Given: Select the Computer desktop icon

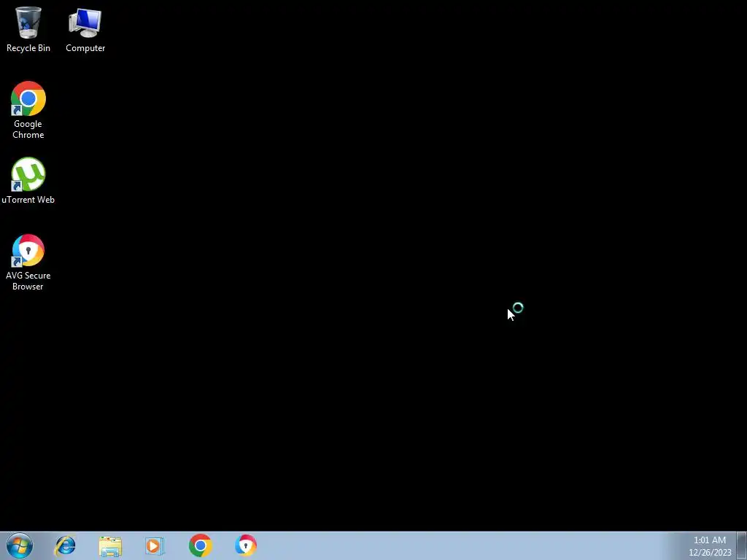Looking at the screenshot, I should pyautogui.click(x=85, y=29).
